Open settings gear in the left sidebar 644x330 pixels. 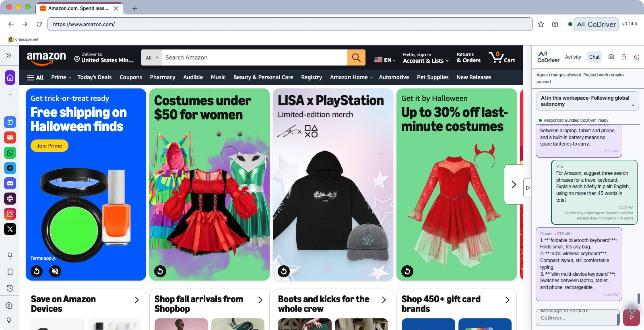point(9,306)
